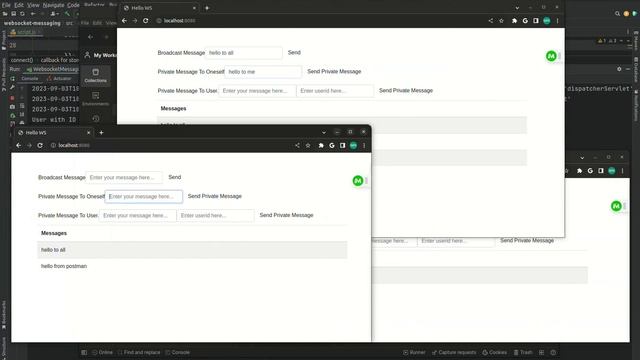Reload the page in front Hello WS window

coord(40,145)
